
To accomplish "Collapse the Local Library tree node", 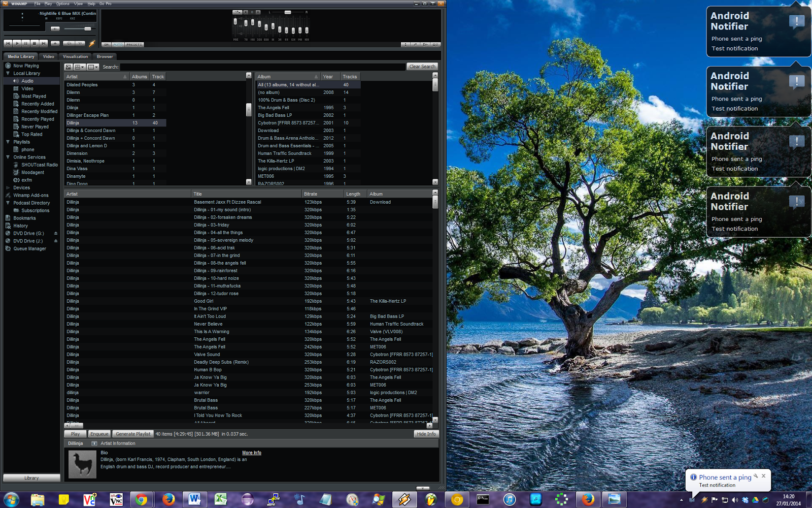I will coord(8,73).
